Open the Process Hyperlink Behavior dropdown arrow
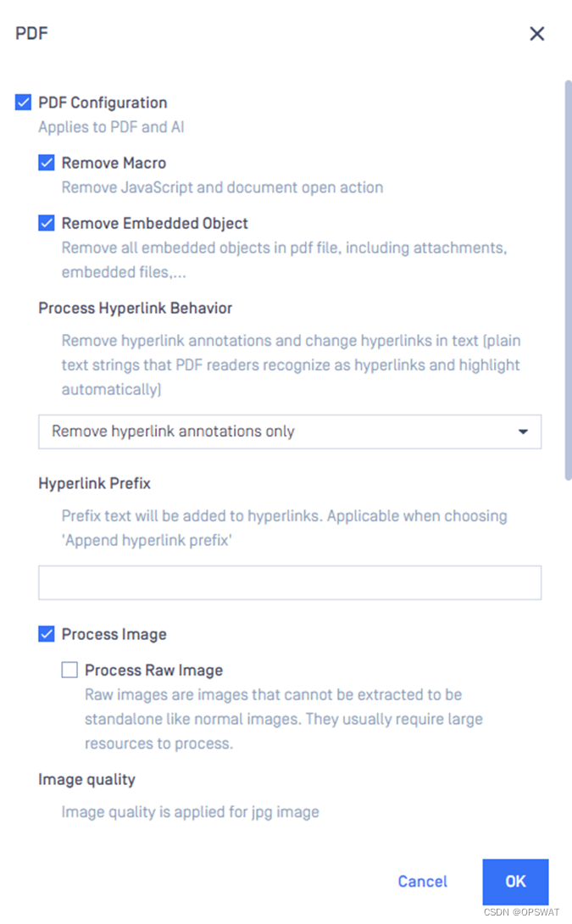572x924 pixels. [523, 432]
